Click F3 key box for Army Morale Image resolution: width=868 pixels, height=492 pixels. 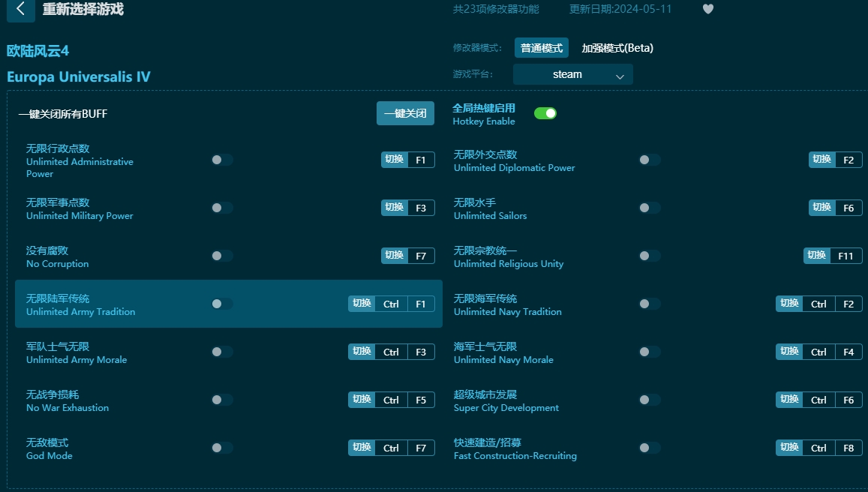point(422,352)
